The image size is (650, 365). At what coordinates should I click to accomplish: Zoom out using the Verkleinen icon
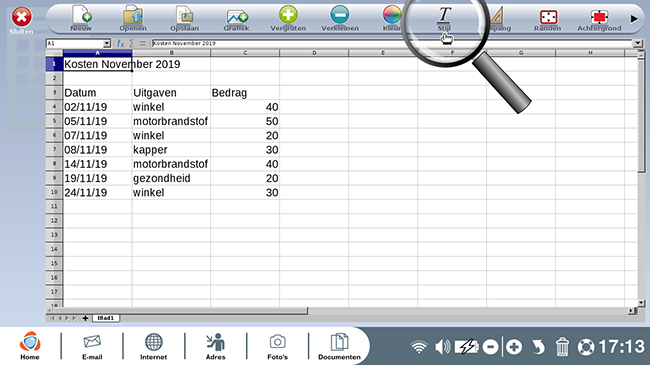tap(340, 18)
